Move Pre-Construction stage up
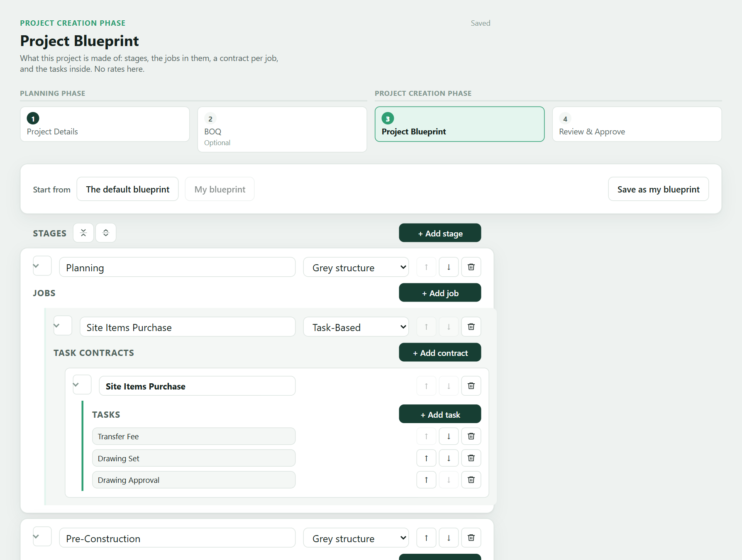742x560 pixels. (426, 538)
